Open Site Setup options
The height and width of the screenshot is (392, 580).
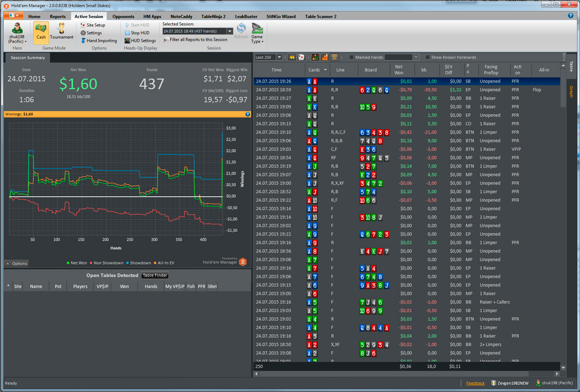93,25
